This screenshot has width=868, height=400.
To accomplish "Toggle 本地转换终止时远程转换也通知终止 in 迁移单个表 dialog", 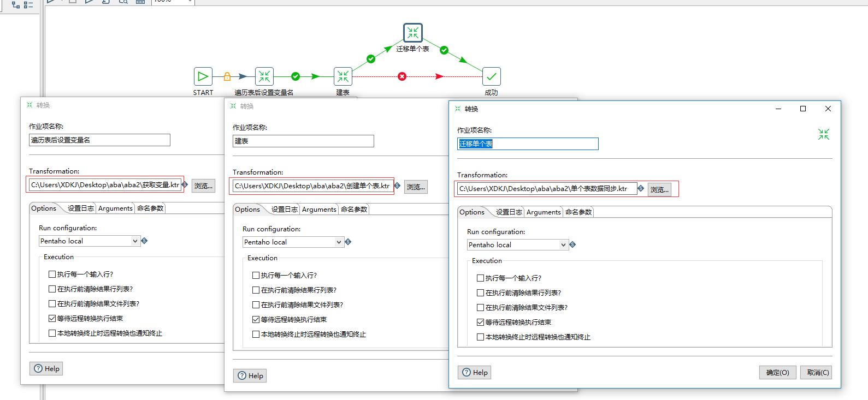I will pos(480,337).
